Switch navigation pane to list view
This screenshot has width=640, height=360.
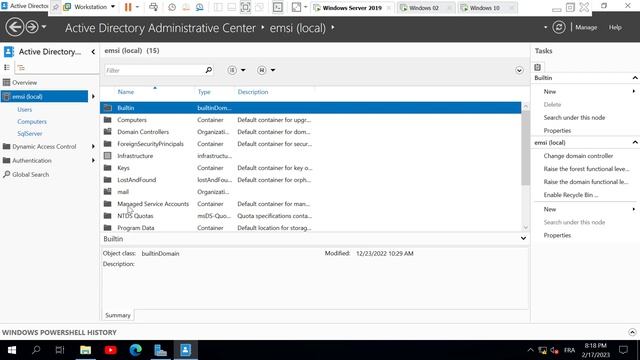tap(7, 67)
